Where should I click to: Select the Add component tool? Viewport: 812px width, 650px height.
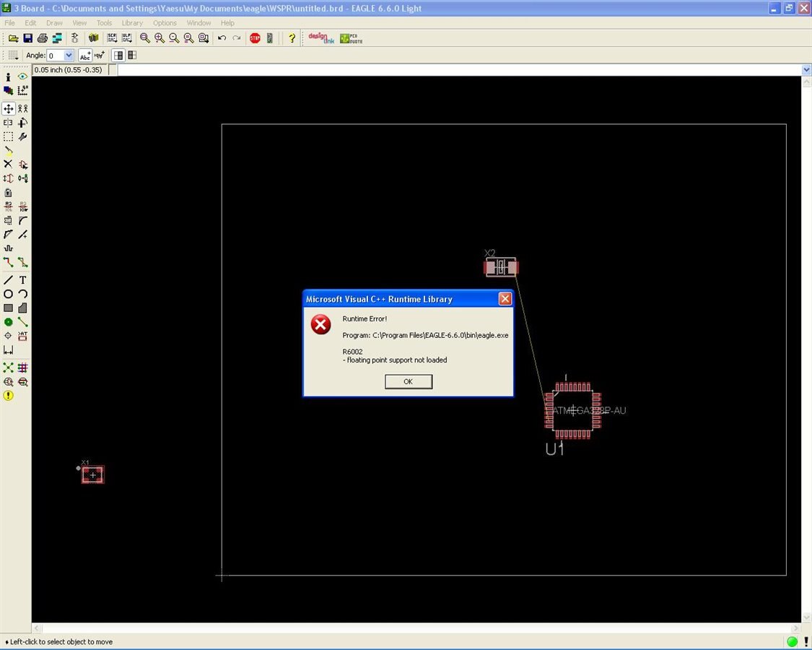(x=23, y=165)
